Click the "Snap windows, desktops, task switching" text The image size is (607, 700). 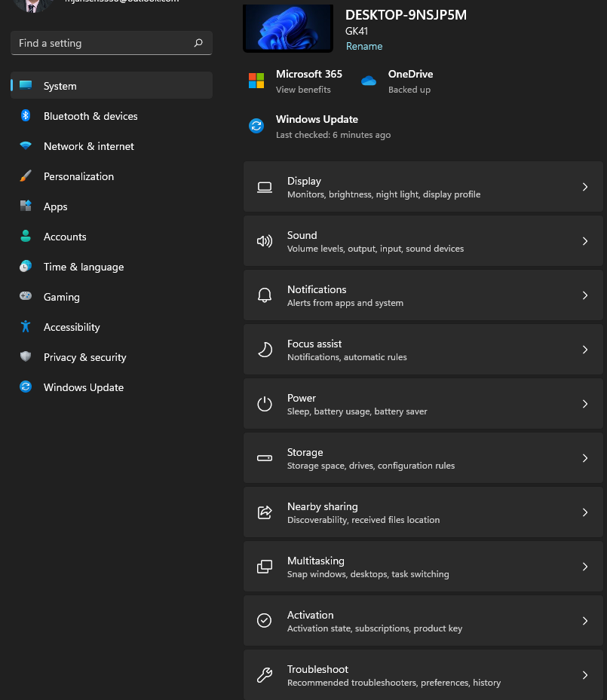tap(368, 574)
